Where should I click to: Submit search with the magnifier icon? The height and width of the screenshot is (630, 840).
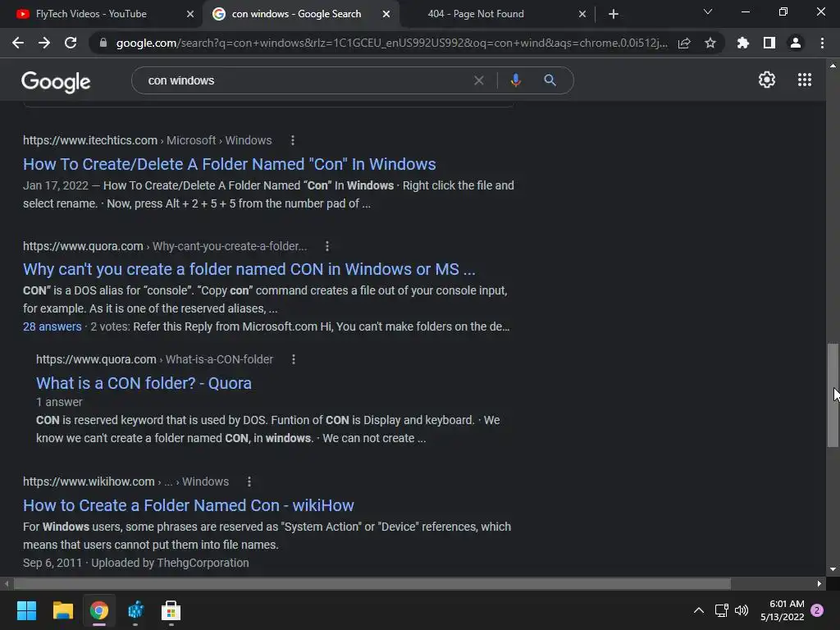click(550, 80)
